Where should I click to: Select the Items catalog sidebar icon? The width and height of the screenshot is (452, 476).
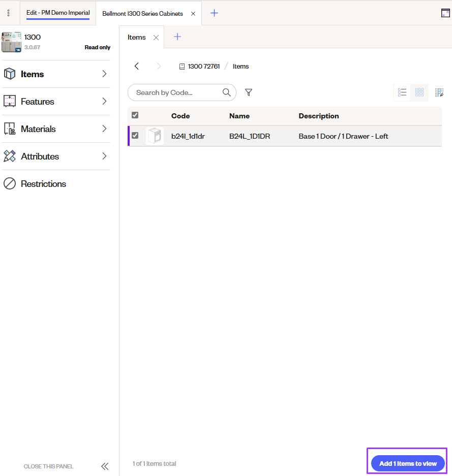[x=10, y=74]
